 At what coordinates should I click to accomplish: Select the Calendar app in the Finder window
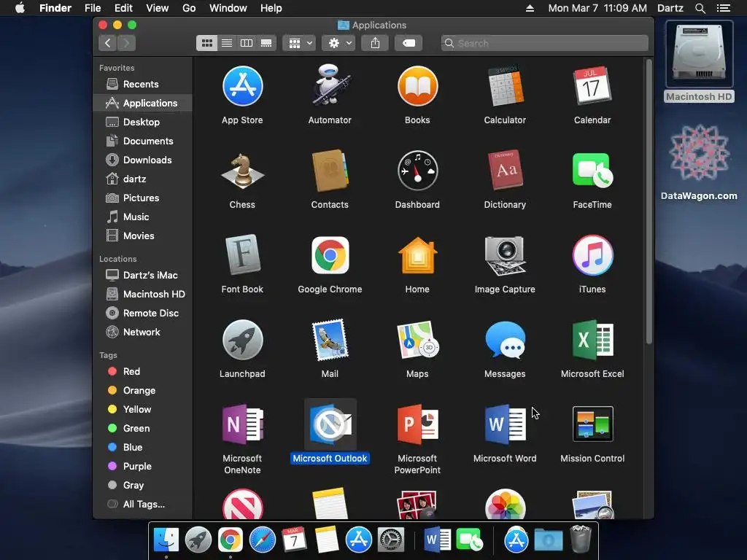coord(592,86)
